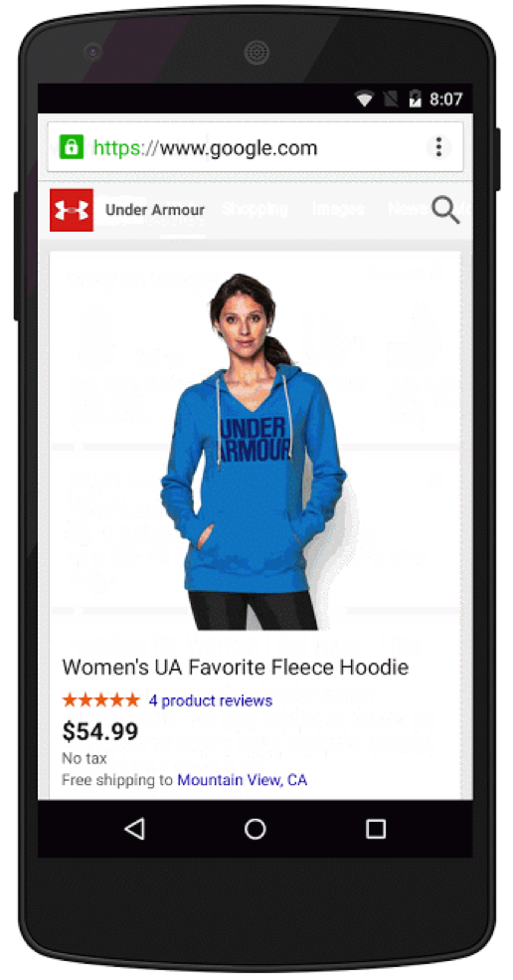The width and height of the screenshot is (513, 980).
Task: Tap the blue hoodie product image
Action: (x=254, y=452)
